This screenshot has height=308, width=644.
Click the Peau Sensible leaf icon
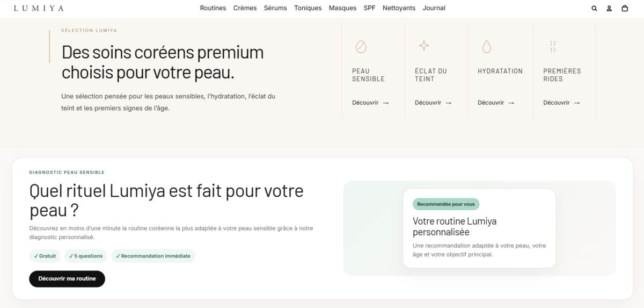(361, 47)
